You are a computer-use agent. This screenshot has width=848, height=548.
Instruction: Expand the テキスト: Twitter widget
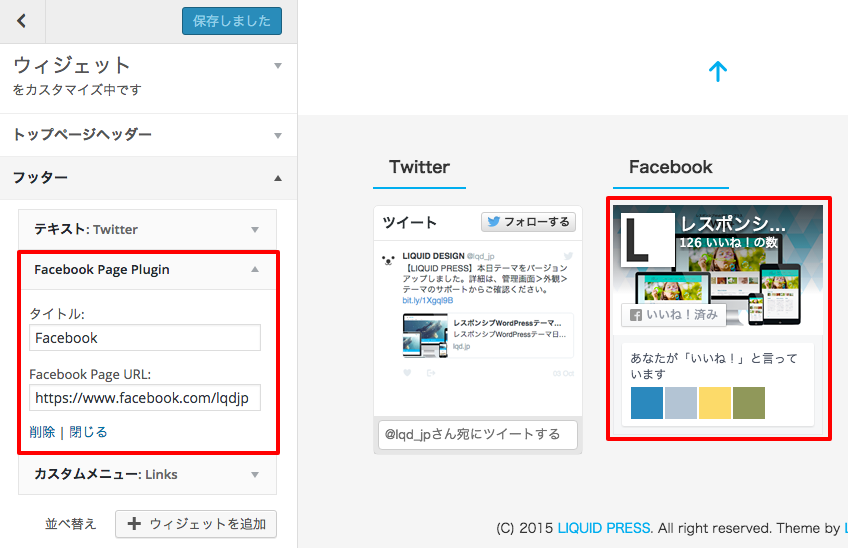(147, 229)
